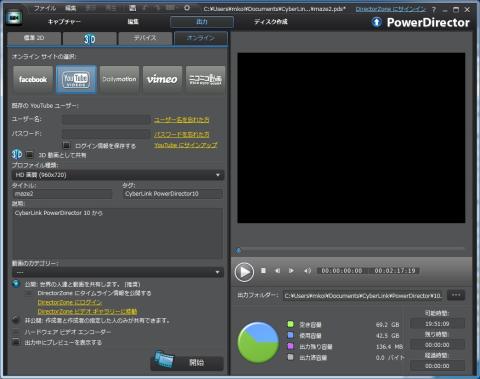Image resolution: width=480 pixels, height=379 pixels.
Task: Switch to the Create Disc module
Action: point(271,22)
